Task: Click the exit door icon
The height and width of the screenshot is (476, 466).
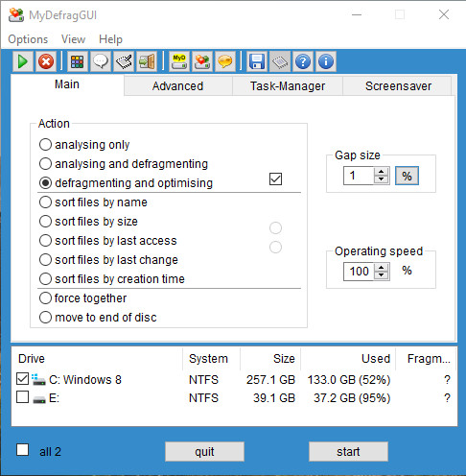Action: coord(147,61)
